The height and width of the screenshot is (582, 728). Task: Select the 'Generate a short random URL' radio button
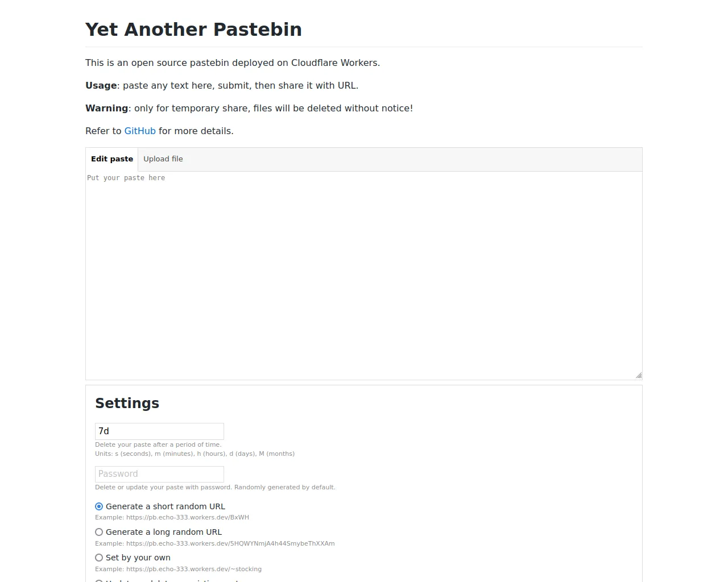[99, 506]
